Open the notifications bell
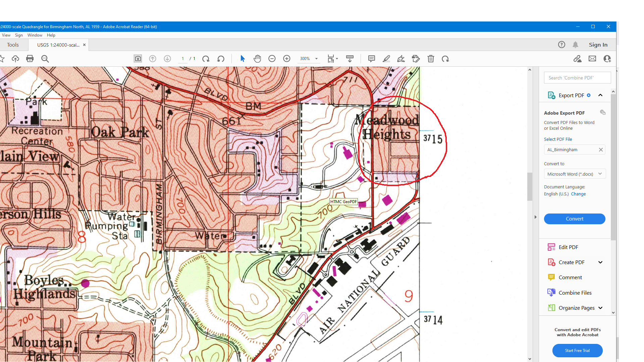644x362 pixels. point(575,45)
